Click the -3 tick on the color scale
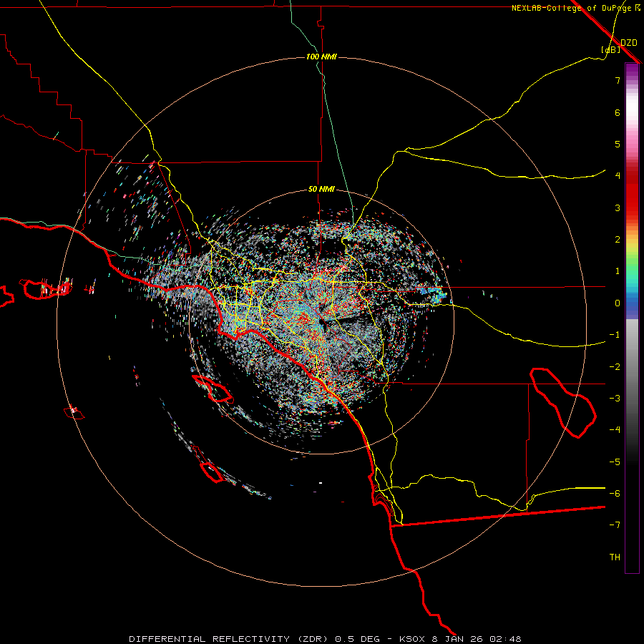 615,399
